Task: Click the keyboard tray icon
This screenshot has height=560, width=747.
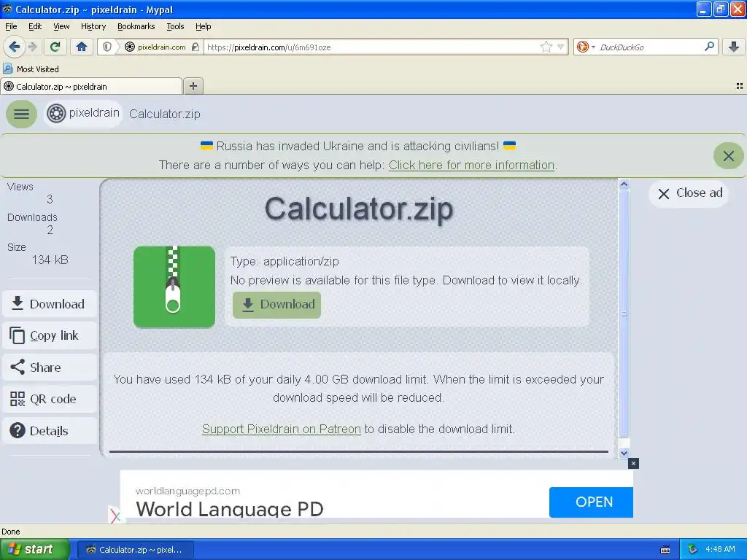Action: click(x=665, y=550)
